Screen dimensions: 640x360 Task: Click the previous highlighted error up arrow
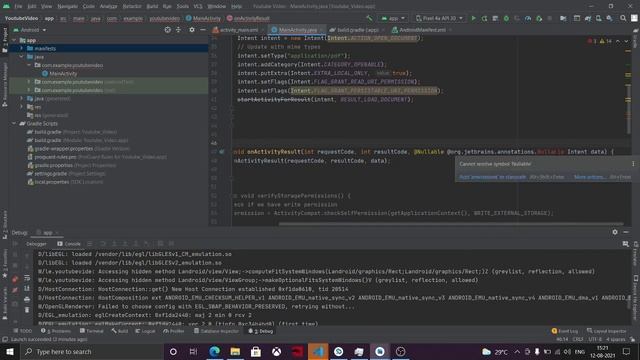tap(618, 41)
